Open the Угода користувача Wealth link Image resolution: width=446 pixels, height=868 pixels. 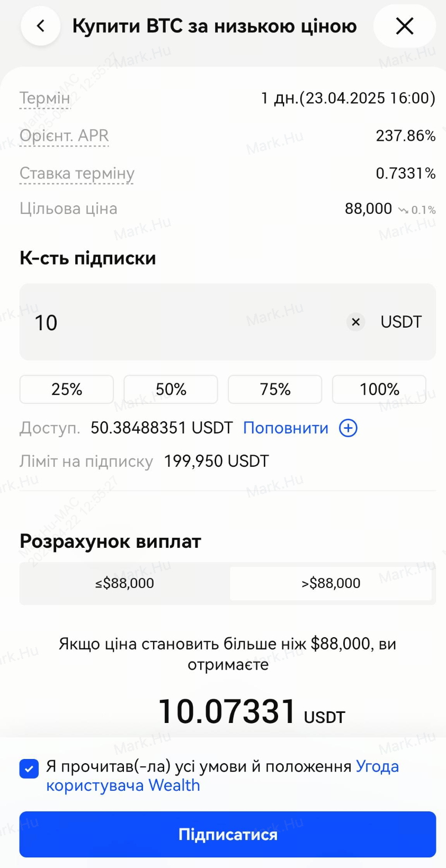click(222, 776)
